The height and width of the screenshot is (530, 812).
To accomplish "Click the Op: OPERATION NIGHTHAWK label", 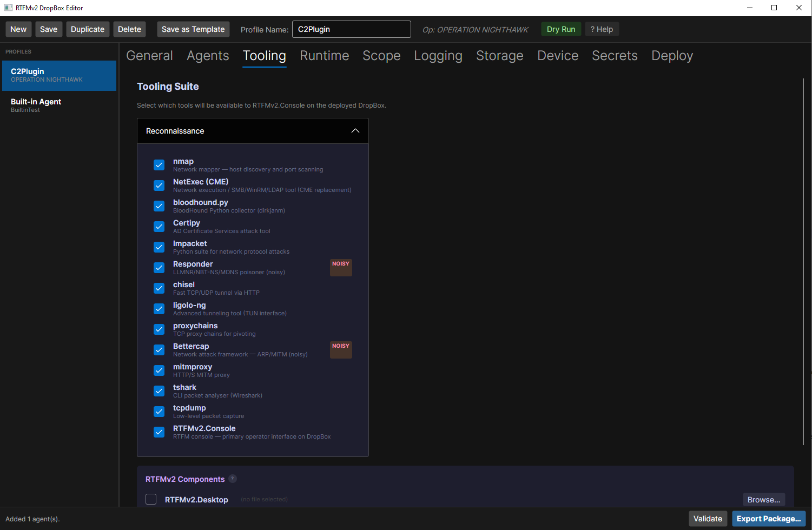I will pos(476,30).
